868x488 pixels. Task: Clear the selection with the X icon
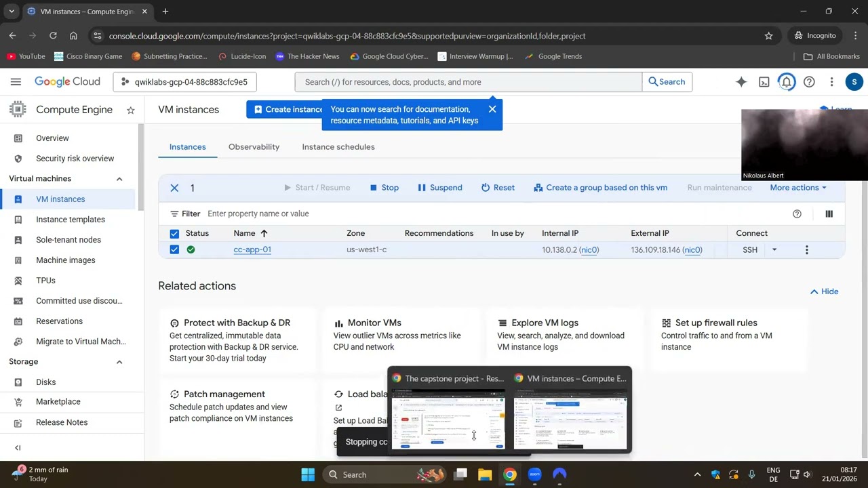click(174, 188)
